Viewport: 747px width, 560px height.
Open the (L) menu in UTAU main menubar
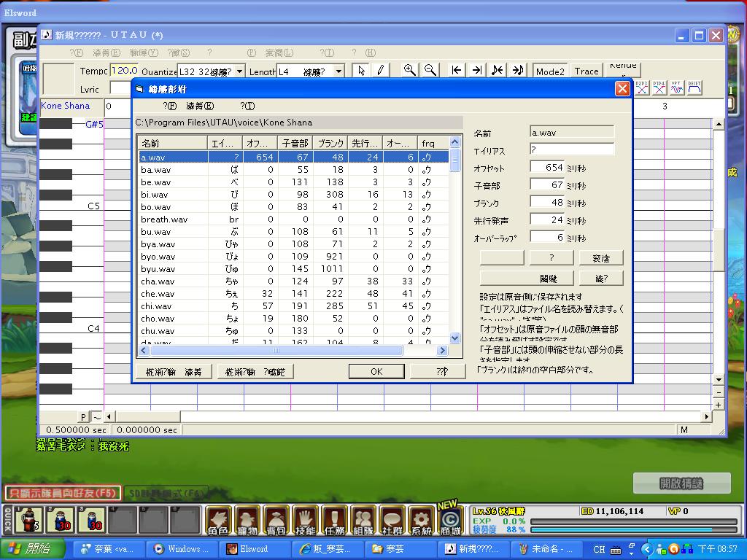pos(279,52)
